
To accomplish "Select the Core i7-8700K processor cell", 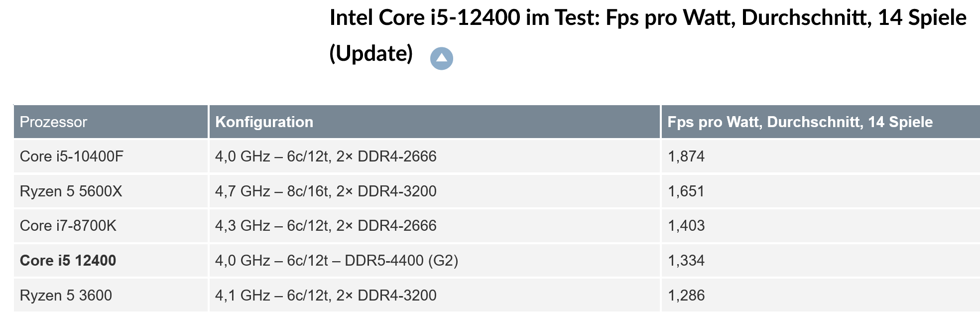I will click(111, 226).
